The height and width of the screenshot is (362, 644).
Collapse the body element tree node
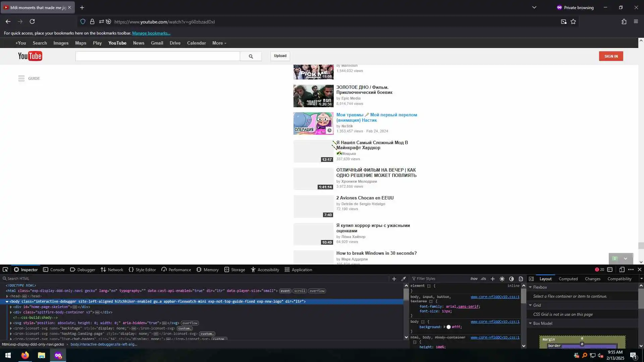point(7,302)
